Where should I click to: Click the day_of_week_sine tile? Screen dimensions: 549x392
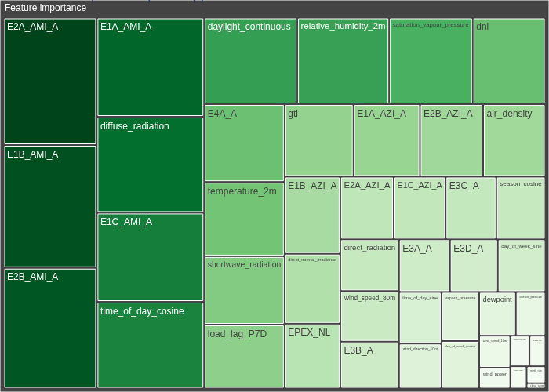[x=522, y=266]
